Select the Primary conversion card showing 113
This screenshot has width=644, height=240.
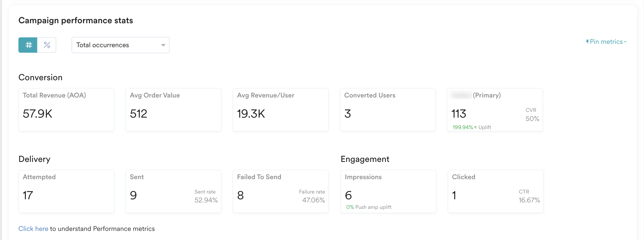pyautogui.click(x=495, y=110)
